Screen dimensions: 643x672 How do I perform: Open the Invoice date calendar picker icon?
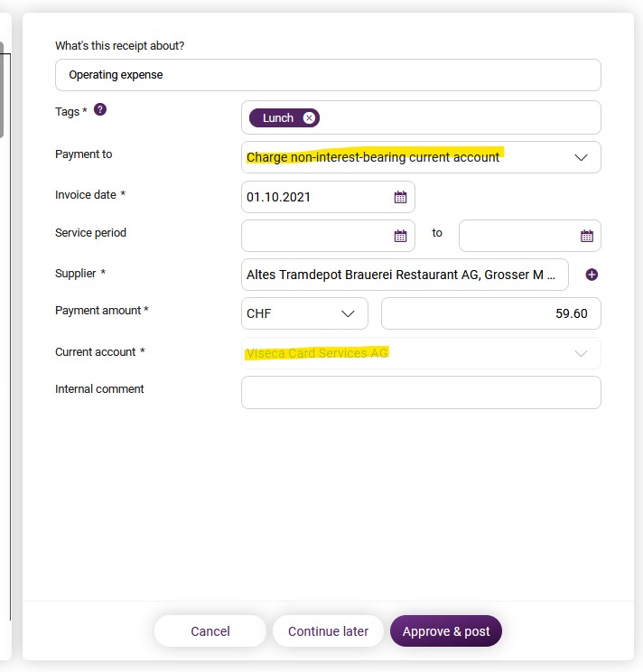[x=400, y=197]
